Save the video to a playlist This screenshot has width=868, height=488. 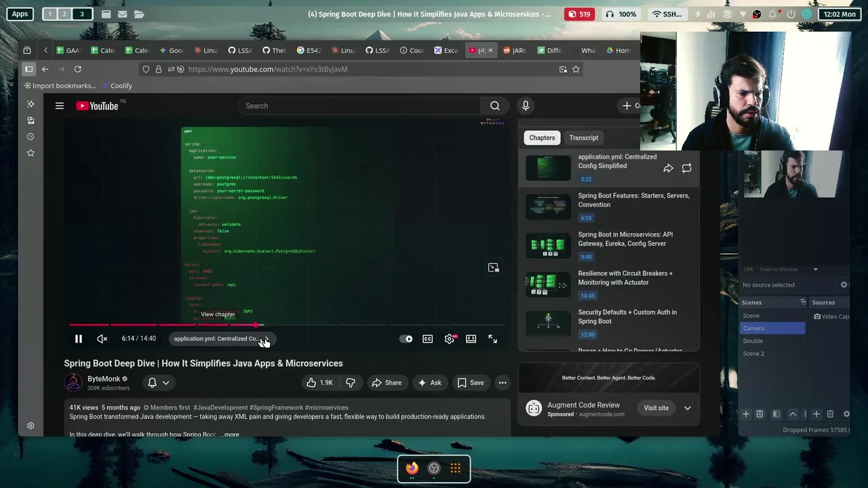471,383
